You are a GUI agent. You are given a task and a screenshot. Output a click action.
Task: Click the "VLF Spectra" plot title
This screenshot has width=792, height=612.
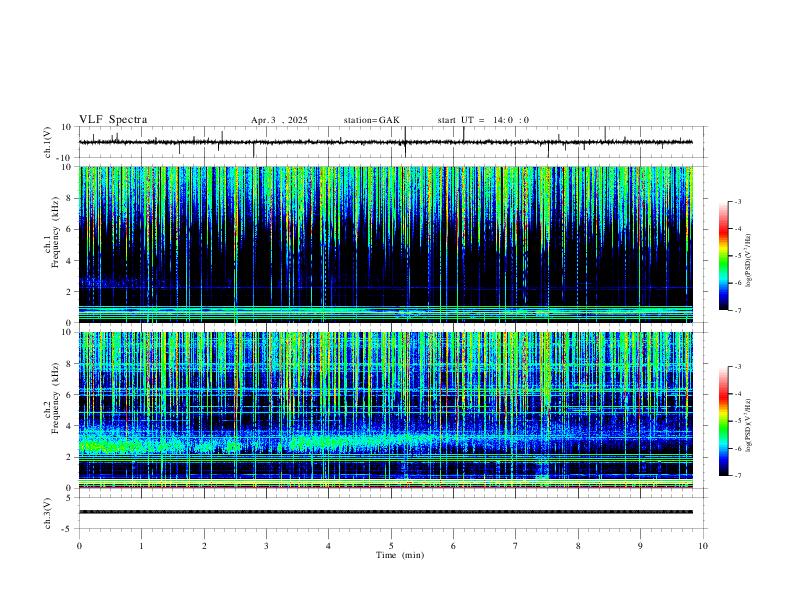pos(113,120)
